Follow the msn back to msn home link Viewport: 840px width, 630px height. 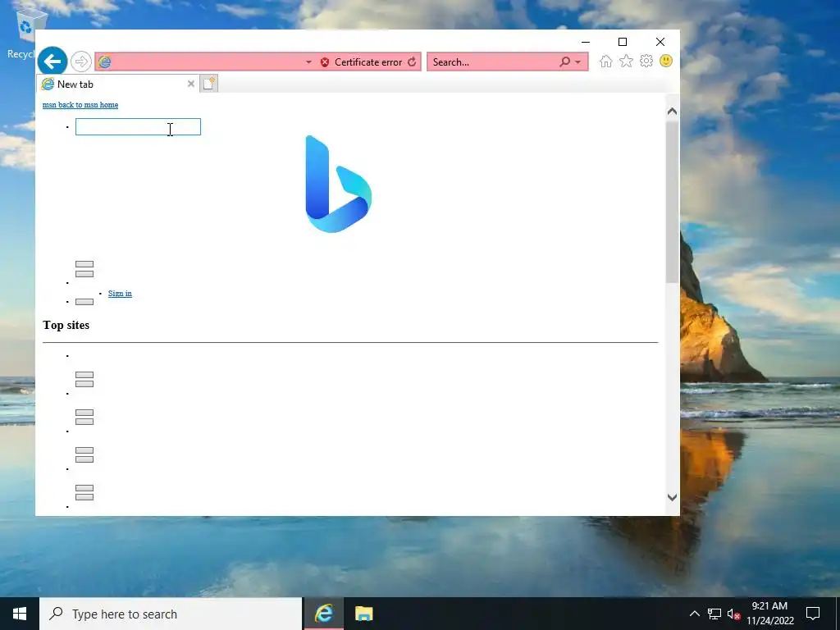pyautogui.click(x=80, y=105)
